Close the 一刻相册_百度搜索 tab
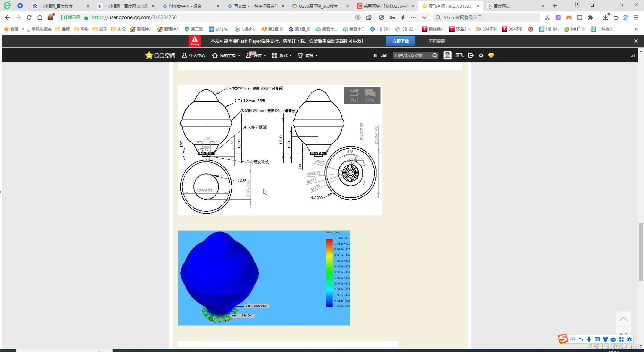 point(88,6)
